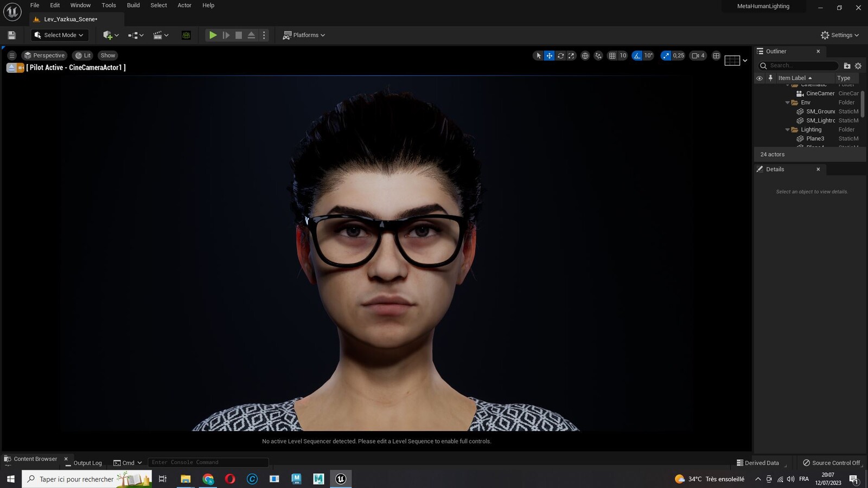Click the pin column header in Outliner

pos(770,78)
